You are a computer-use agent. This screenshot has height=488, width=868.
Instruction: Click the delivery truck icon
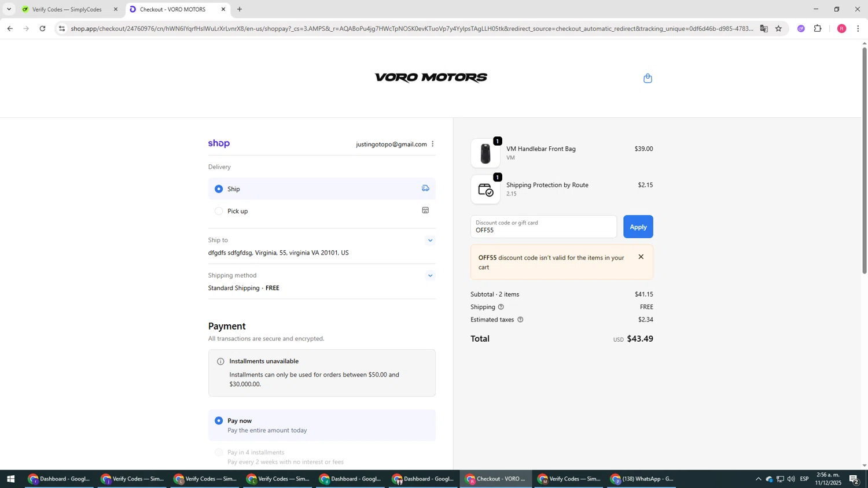[x=425, y=188]
